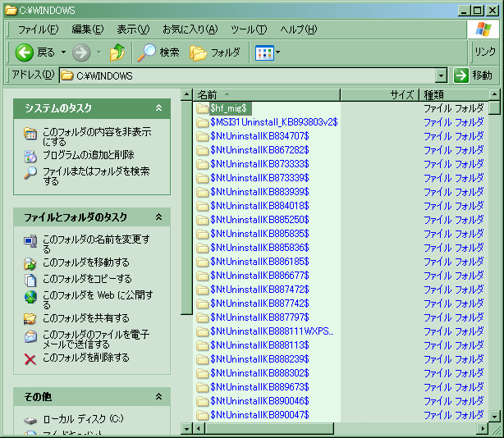The image size is (504, 438).
Task: Click プログラムの追加と削除 link
Action: coord(89,155)
